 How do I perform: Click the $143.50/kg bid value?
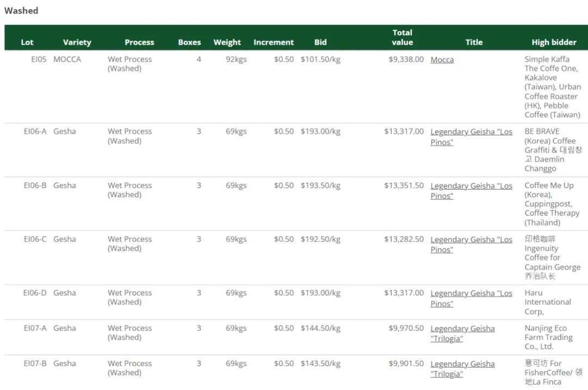pyautogui.click(x=321, y=363)
